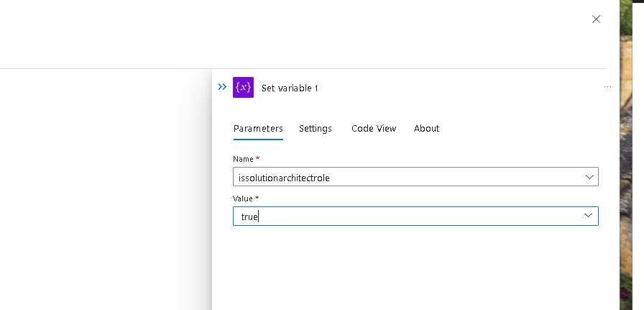Open the Settings tab

pyautogui.click(x=315, y=128)
